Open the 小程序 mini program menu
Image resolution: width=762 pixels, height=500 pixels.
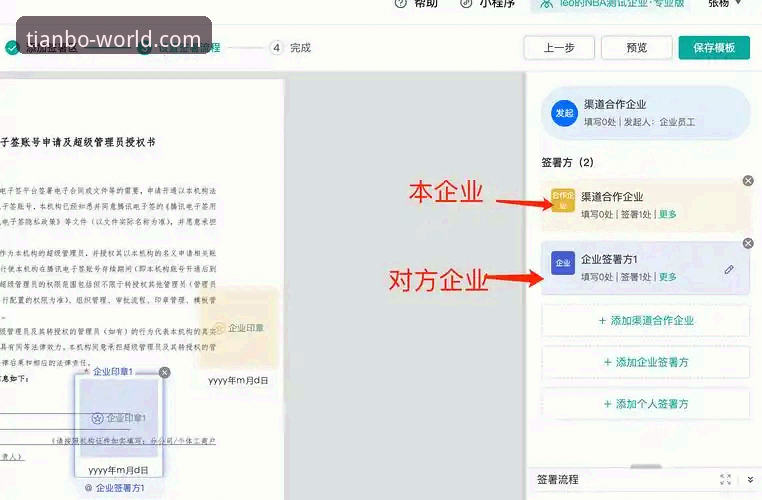tap(486, 4)
